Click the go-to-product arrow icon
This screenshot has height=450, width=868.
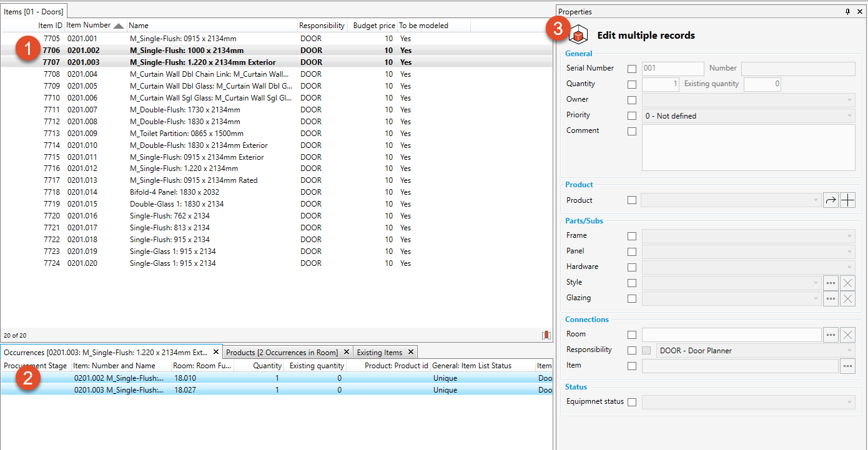(831, 200)
